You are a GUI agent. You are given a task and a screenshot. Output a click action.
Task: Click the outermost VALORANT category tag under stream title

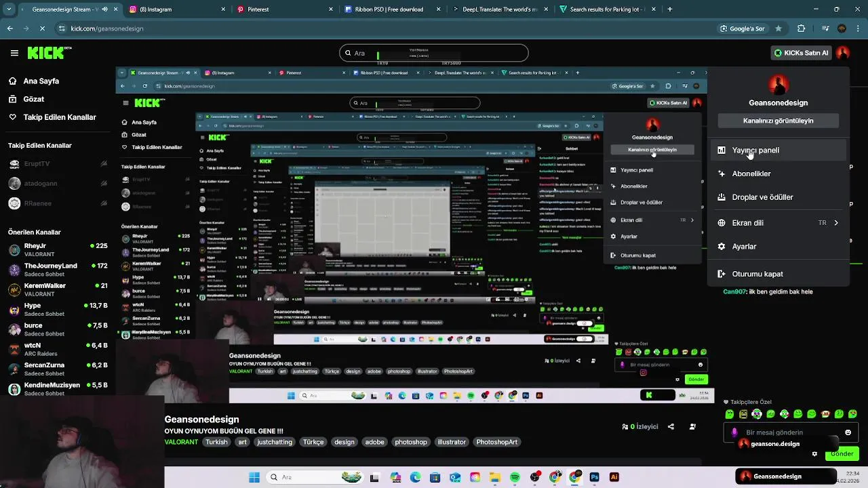(x=181, y=442)
